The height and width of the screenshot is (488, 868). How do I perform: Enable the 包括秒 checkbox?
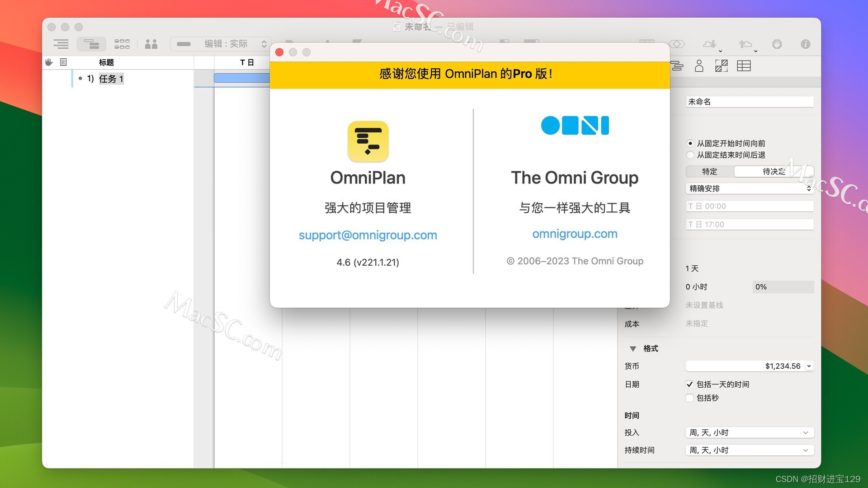click(x=689, y=398)
